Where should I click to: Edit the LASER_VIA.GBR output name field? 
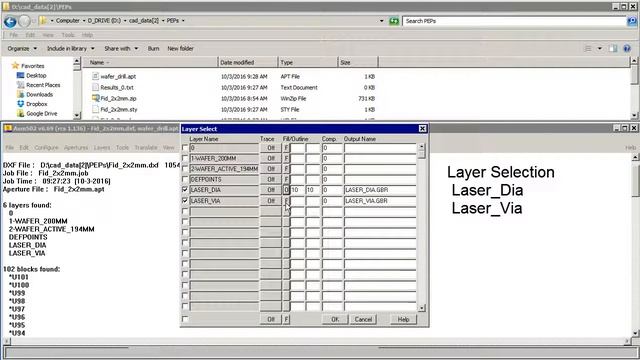pos(380,201)
